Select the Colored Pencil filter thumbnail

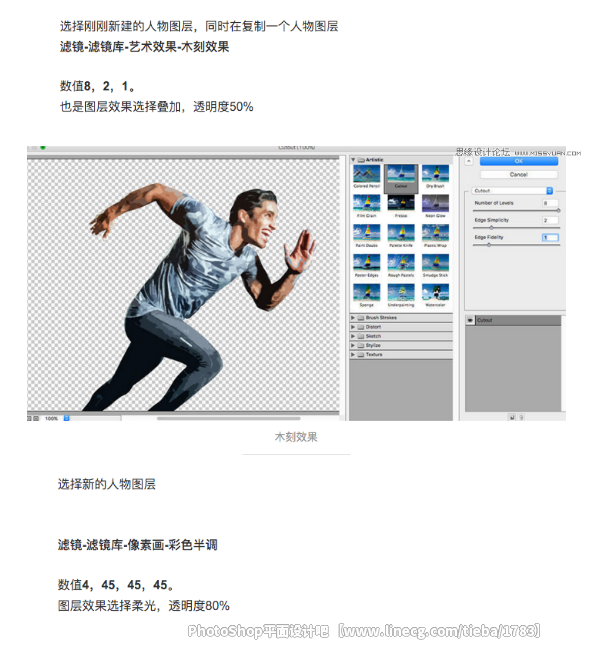[366, 174]
